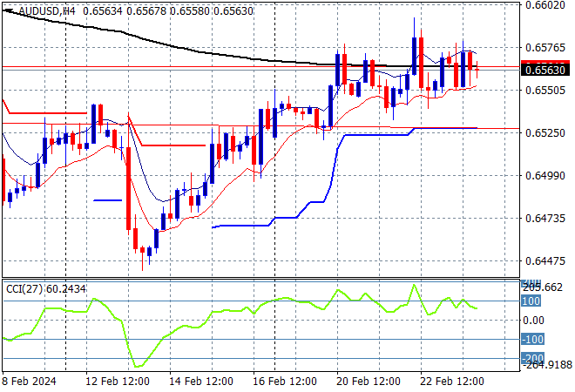Click the CCI 100 level marker
Image resolution: width=575 pixels, height=392 pixels.
[x=531, y=301]
